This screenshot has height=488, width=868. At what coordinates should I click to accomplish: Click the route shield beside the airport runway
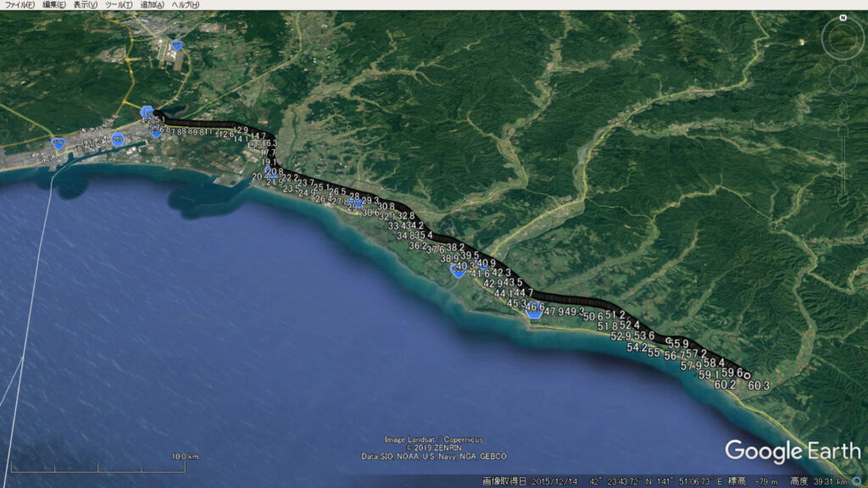pos(176,45)
